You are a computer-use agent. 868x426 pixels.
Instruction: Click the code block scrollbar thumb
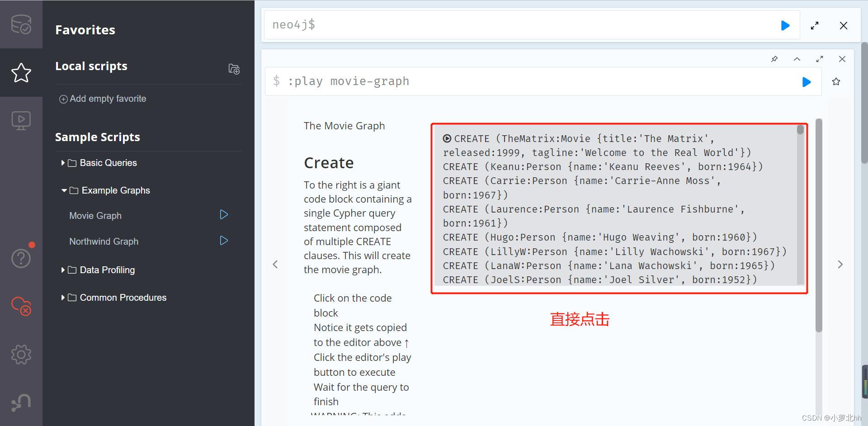point(800,130)
